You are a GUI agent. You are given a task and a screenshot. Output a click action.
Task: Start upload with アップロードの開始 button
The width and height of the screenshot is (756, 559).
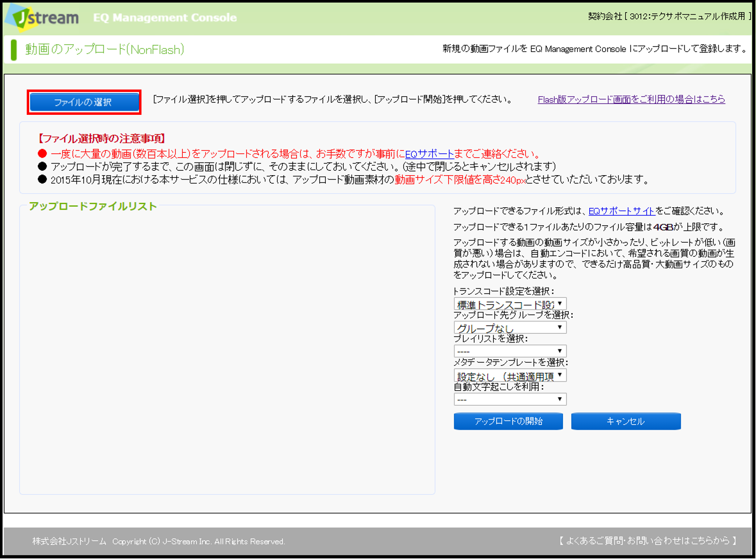point(508,421)
